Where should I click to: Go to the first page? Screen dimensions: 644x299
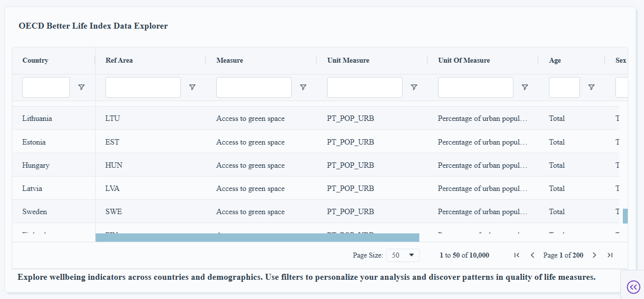tap(516, 255)
